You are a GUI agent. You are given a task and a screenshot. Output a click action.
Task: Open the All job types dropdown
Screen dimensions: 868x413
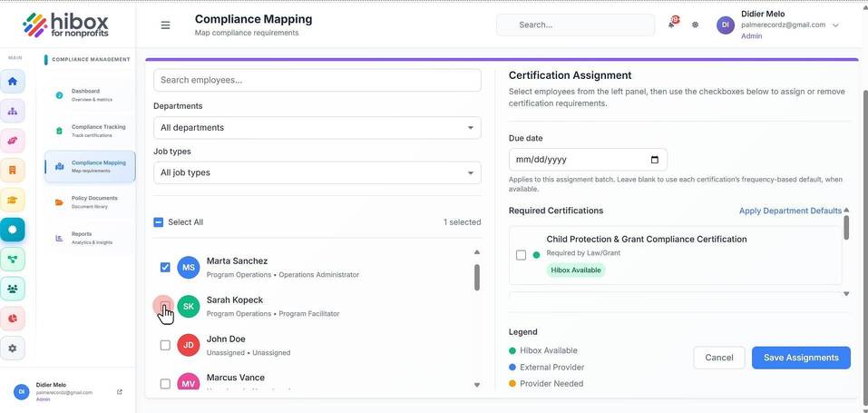pyautogui.click(x=317, y=172)
